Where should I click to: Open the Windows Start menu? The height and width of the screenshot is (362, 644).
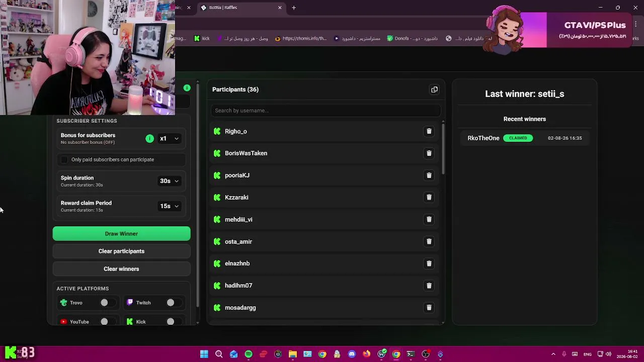pyautogui.click(x=204, y=354)
